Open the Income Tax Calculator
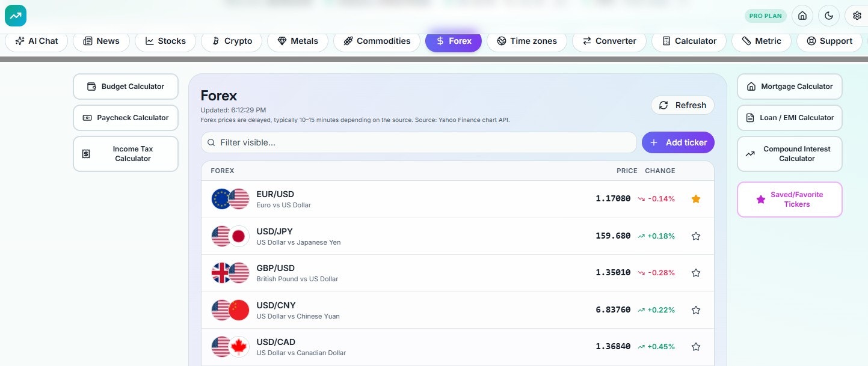 tap(125, 153)
